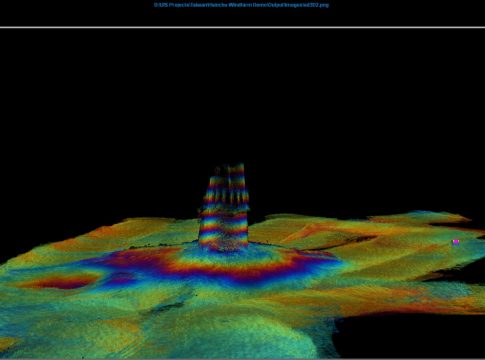Click the blue file path text at top

(x=241, y=5)
